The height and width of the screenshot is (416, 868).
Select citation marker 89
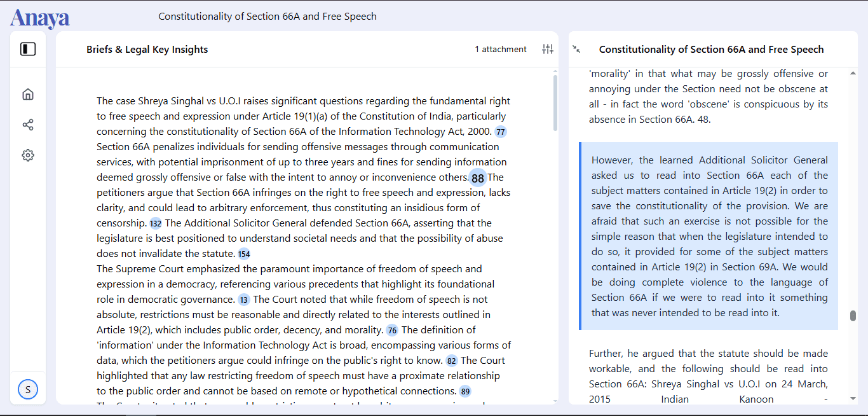[465, 391]
